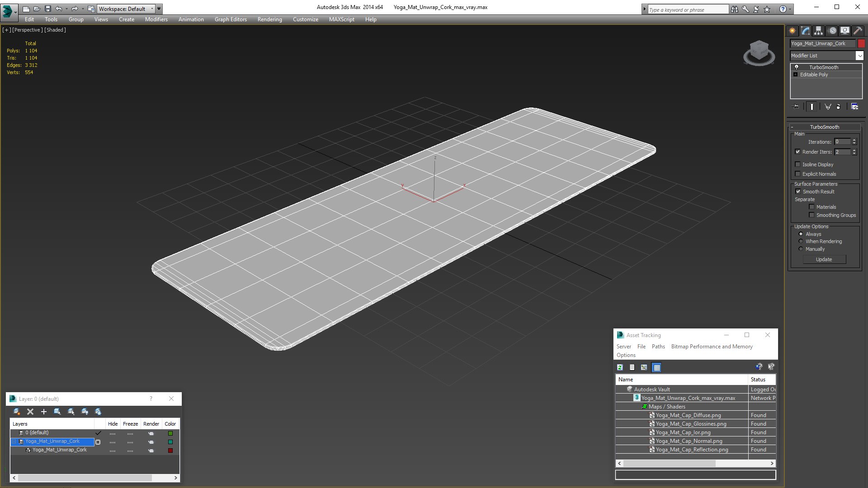This screenshot has width=868, height=488.
Task: Click the red object color swatch
Action: 861,43
